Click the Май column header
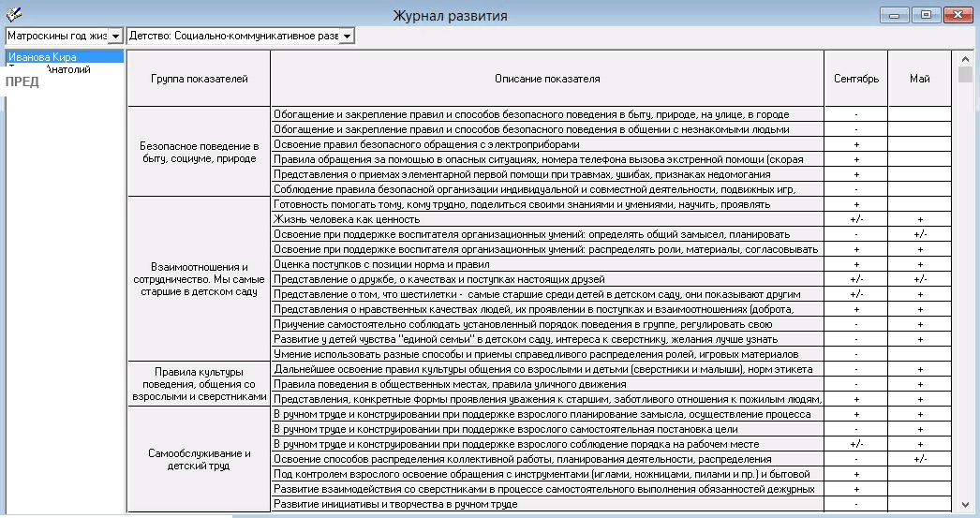The height and width of the screenshot is (518, 980). point(919,79)
